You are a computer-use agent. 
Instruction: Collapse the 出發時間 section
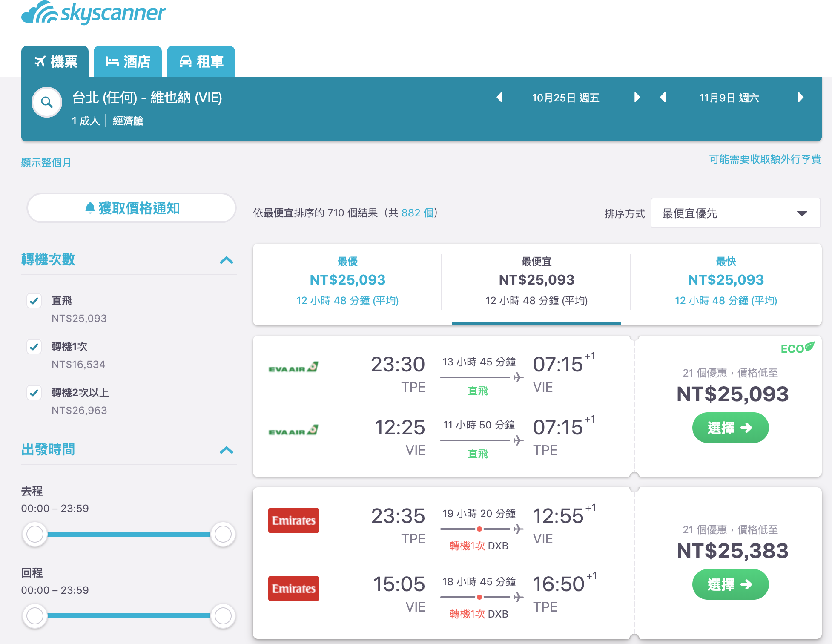pyautogui.click(x=227, y=450)
